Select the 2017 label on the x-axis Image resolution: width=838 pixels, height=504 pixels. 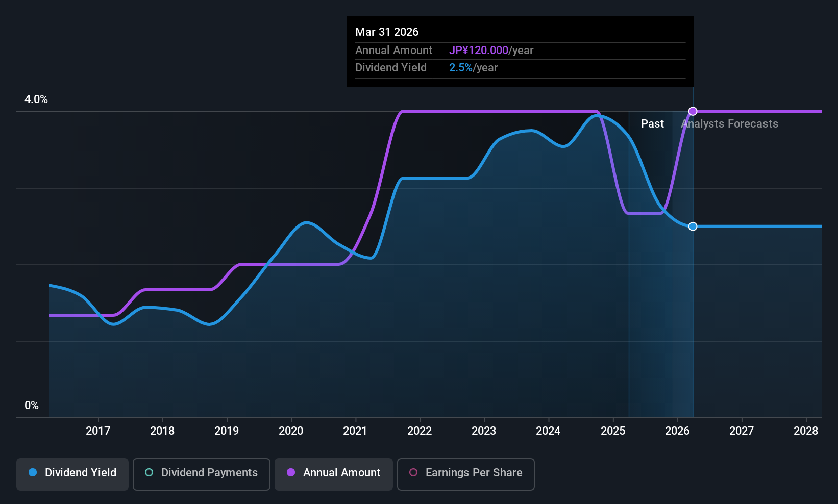[x=98, y=431]
